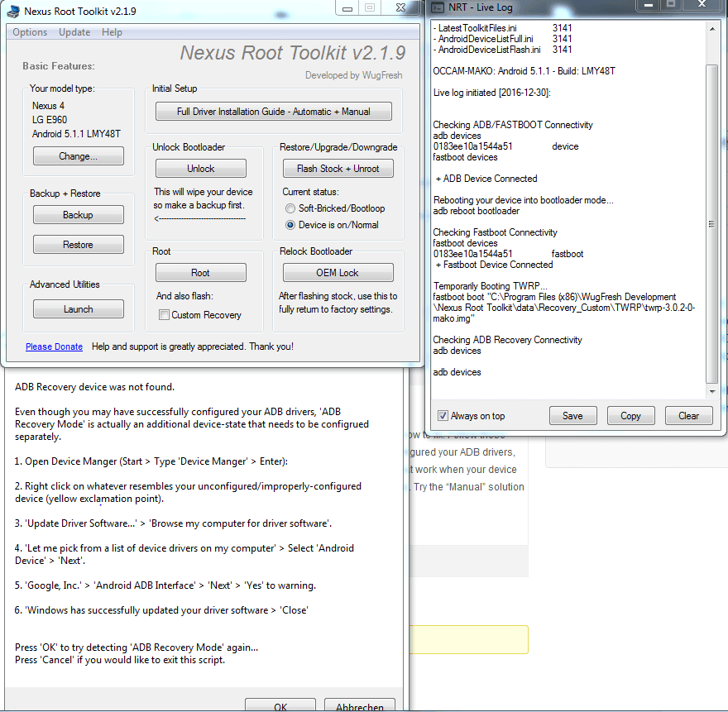Click 'LG E960' model text
The height and width of the screenshot is (712, 728).
tap(50, 120)
